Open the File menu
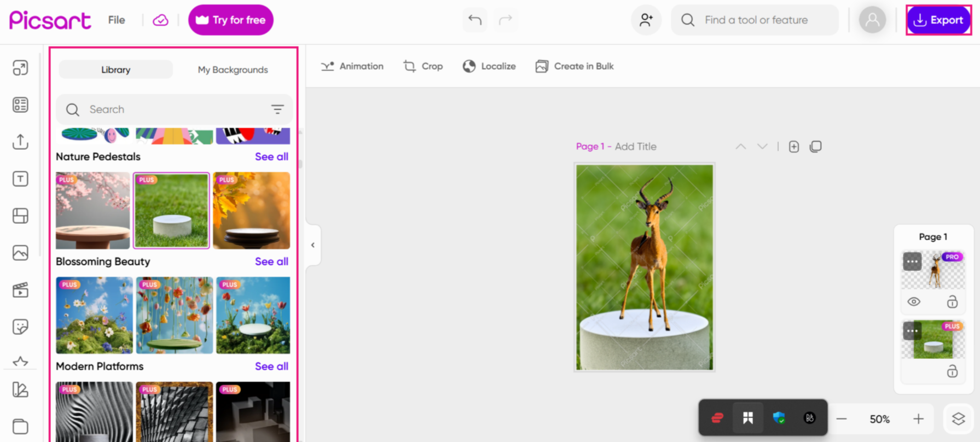Image resolution: width=980 pixels, height=442 pixels. pos(117,20)
